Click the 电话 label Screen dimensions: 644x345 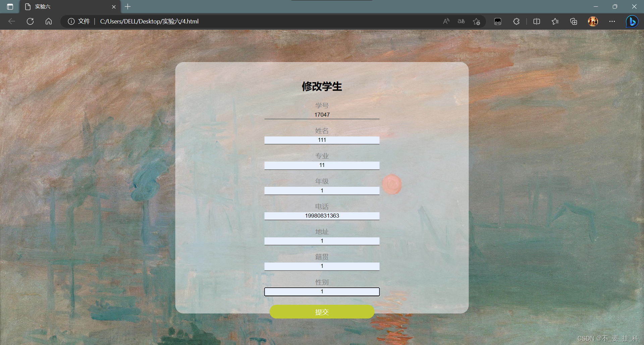(322, 207)
